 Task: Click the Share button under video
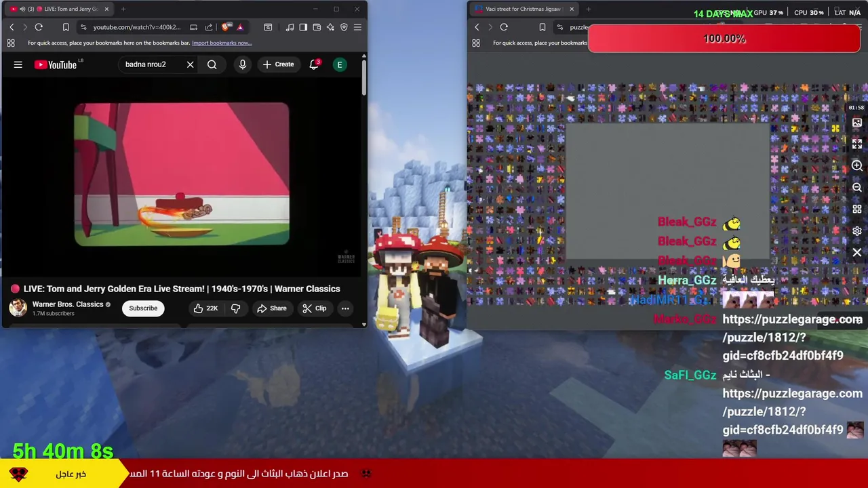pyautogui.click(x=271, y=308)
